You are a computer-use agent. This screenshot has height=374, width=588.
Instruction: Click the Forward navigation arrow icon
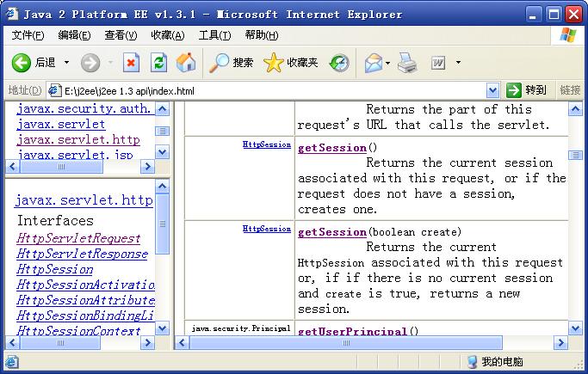(x=90, y=63)
